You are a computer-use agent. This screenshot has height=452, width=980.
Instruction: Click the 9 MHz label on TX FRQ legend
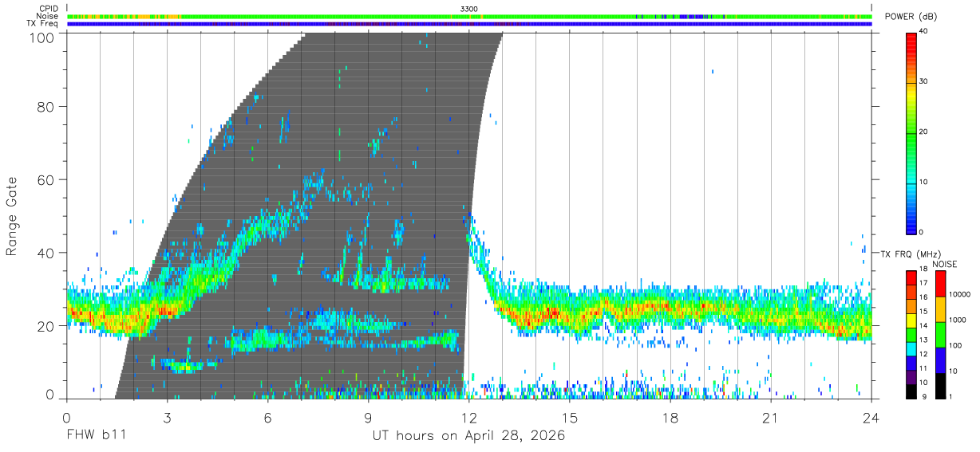click(923, 397)
